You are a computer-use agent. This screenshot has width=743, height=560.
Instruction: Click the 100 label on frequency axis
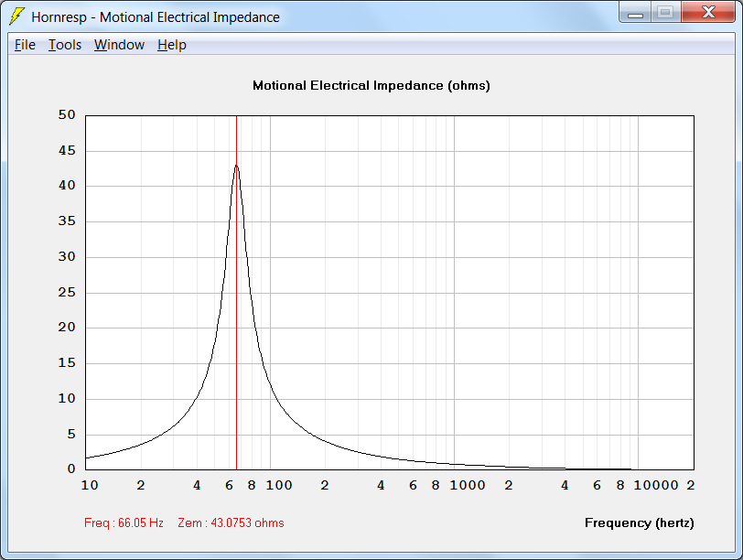(x=278, y=485)
